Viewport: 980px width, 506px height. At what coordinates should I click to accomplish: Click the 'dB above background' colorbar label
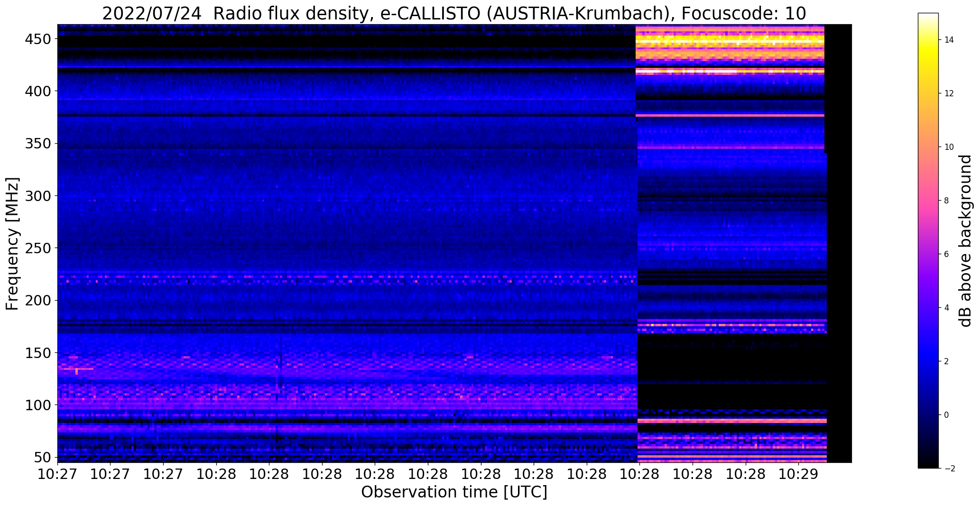(x=965, y=240)
